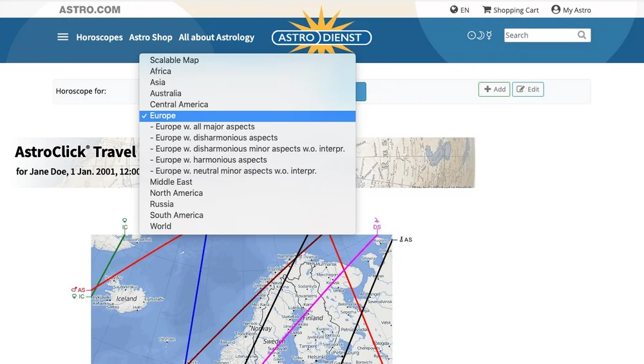
Task: Choose Europe w. all major aspects
Action: 247,126
